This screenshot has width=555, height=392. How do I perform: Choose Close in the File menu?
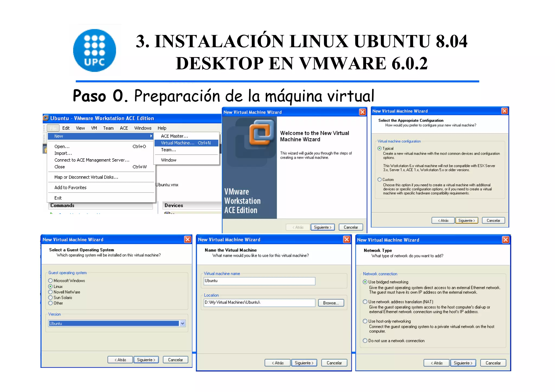tap(101, 167)
